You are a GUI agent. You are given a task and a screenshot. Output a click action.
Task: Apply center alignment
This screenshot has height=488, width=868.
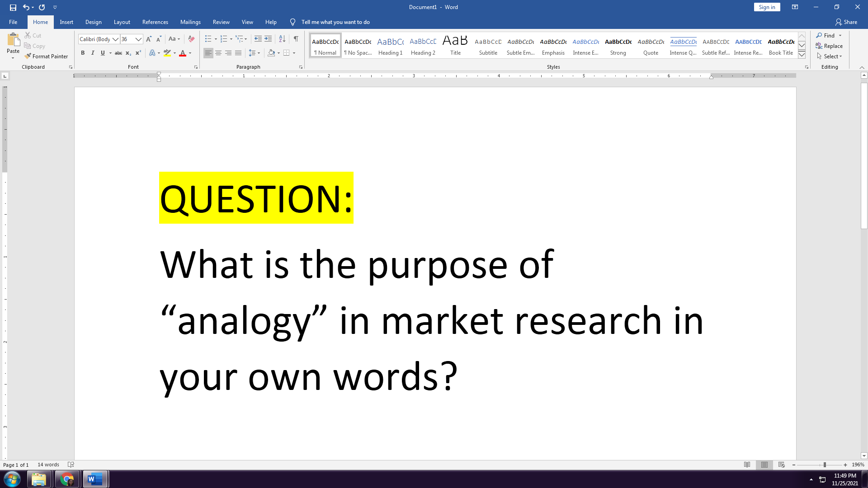[218, 53]
